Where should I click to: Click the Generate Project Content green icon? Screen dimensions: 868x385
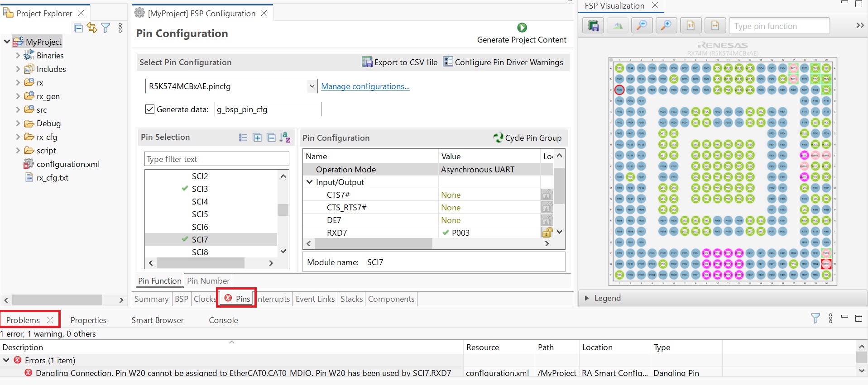(522, 28)
